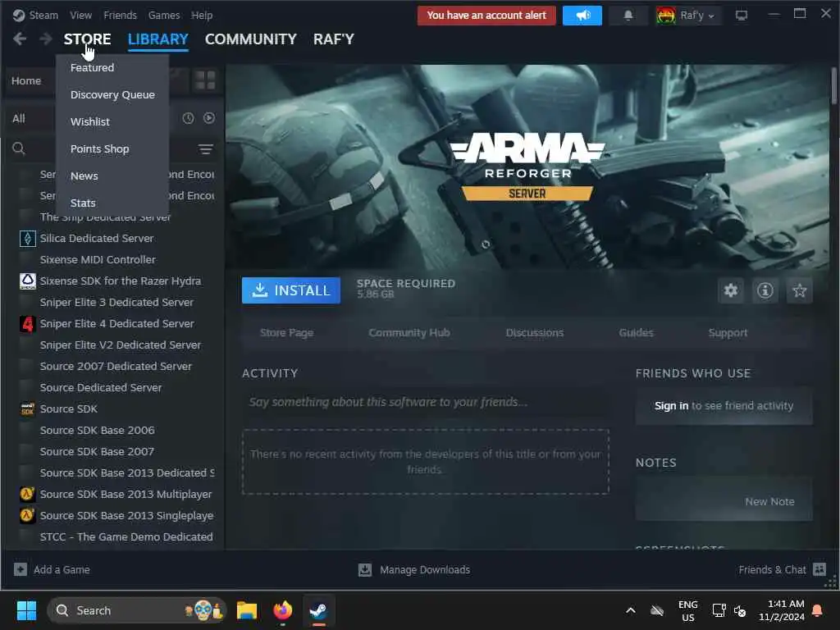This screenshot has height=630, width=840.
Task: Go forward with the right arrow
Action: click(x=46, y=39)
